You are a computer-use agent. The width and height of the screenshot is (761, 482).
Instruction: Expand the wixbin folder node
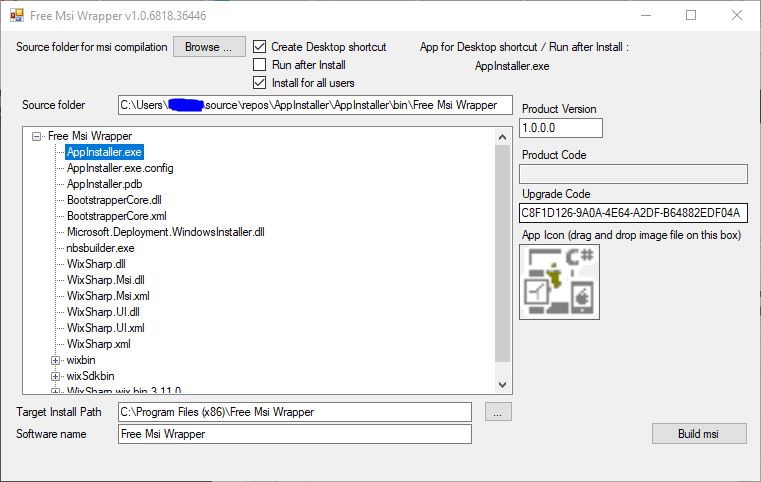pos(56,360)
